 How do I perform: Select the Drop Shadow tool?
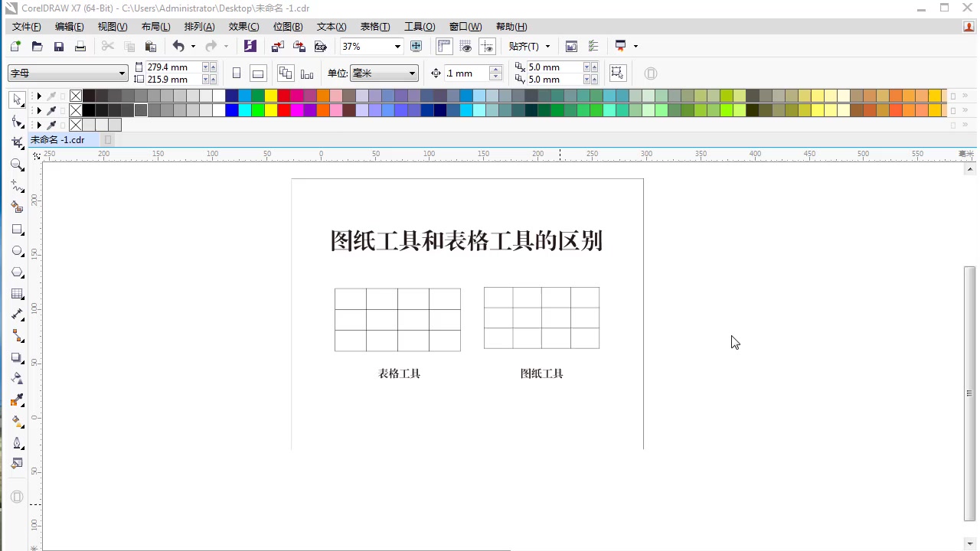click(x=17, y=357)
